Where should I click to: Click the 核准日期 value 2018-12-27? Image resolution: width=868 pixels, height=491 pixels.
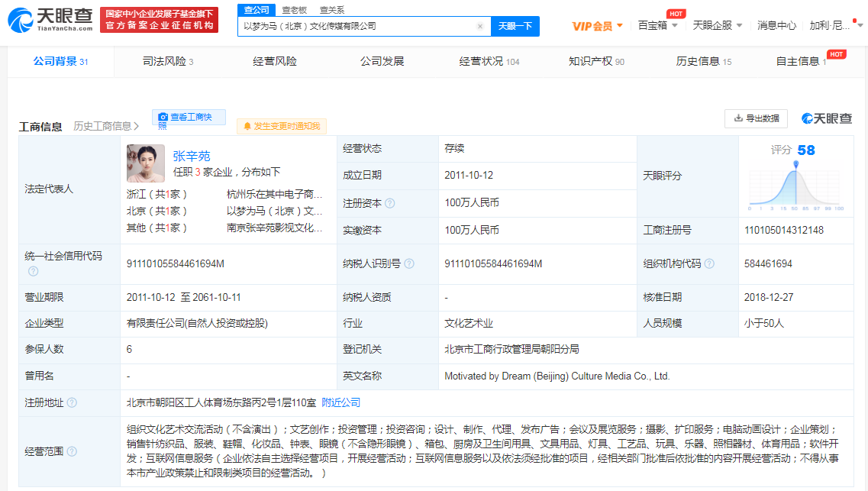pos(769,297)
